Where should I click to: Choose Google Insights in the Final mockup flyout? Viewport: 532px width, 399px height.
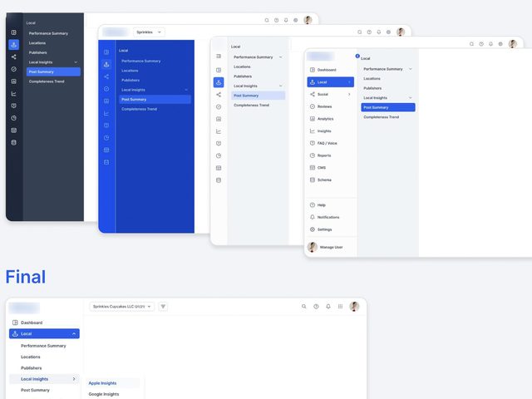point(104,394)
